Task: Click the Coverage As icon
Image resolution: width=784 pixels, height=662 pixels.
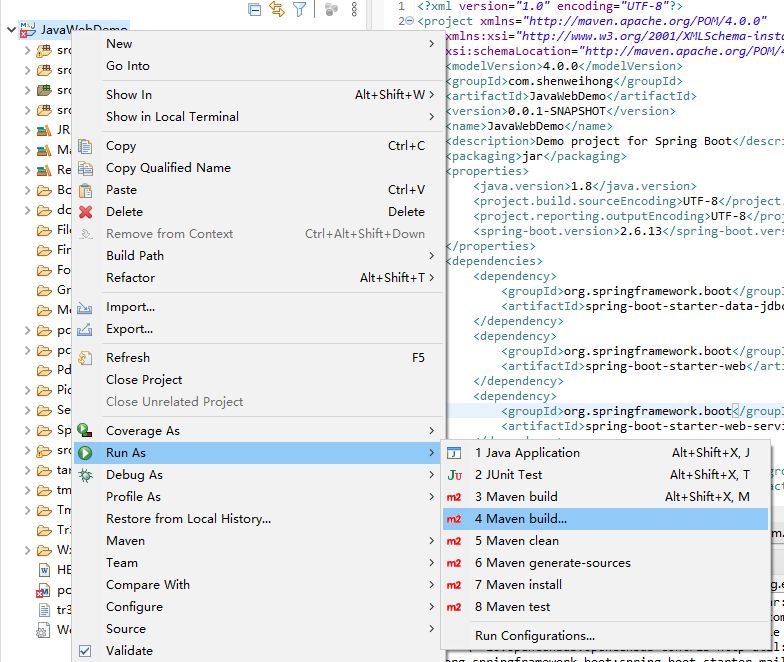Action: 84,430
